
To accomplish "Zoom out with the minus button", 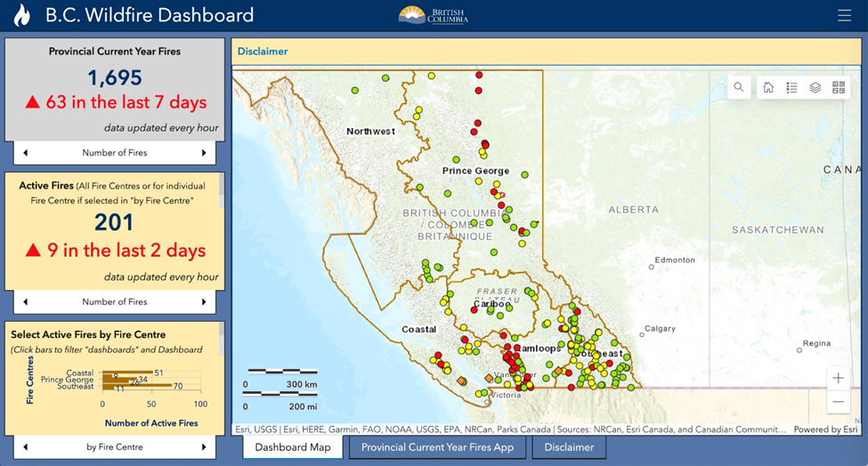I will [838, 402].
